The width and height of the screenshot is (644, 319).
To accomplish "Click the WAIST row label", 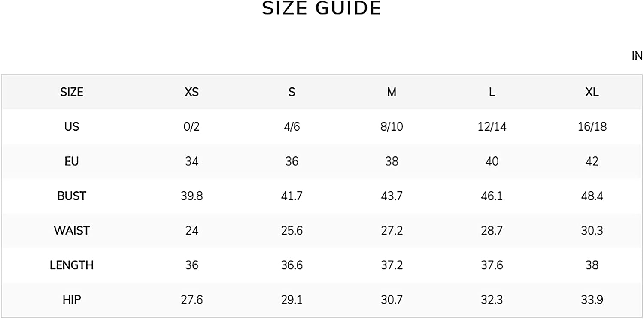I will pyautogui.click(x=72, y=231).
